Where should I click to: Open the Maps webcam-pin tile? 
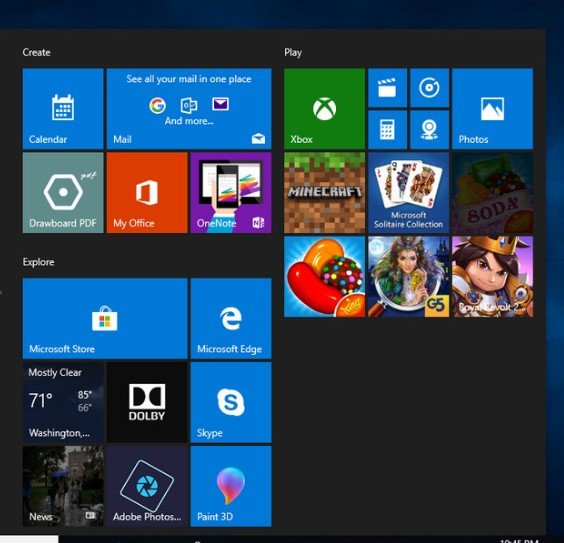tap(429, 129)
